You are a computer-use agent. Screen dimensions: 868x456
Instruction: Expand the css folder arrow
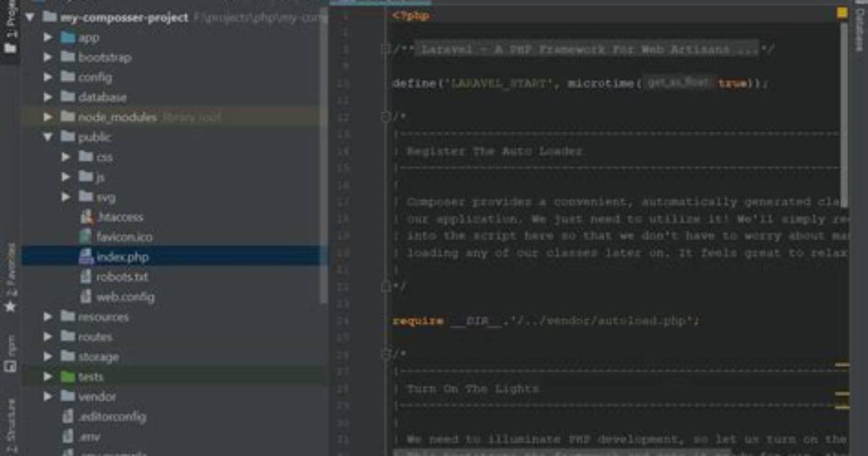pos(66,157)
